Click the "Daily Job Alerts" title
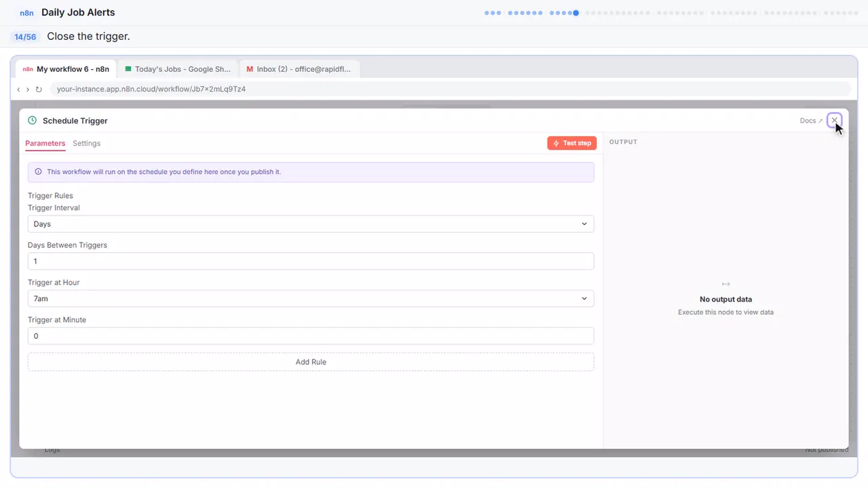This screenshot has width=868, height=488. (78, 12)
